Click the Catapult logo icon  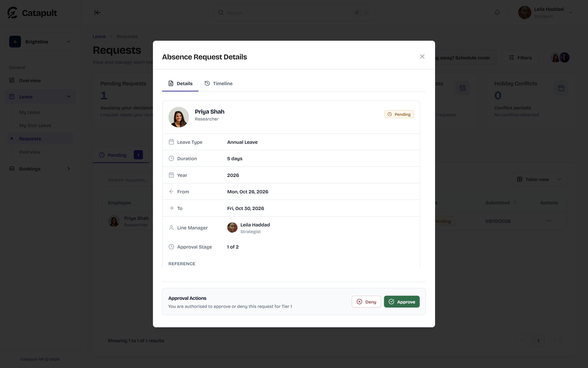tap(12, 13)
